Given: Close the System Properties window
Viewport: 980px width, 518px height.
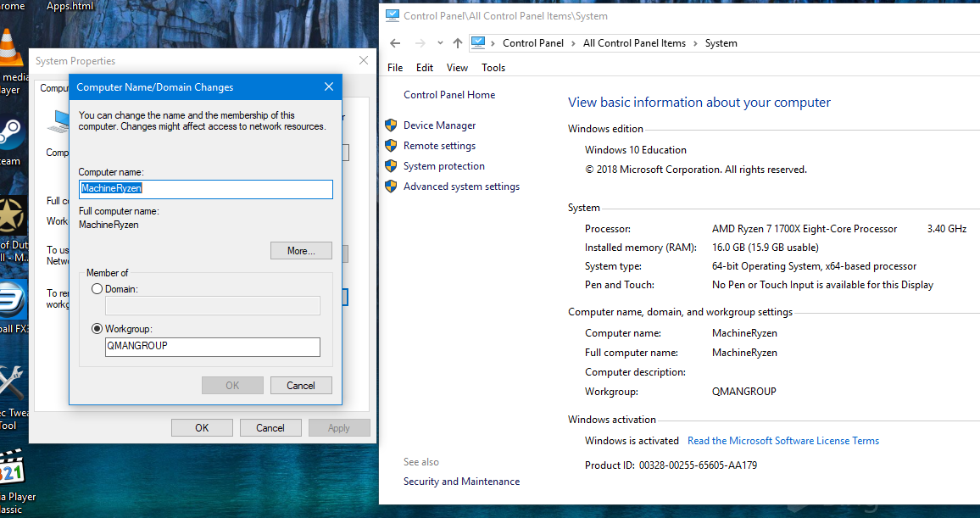Looking at the screenshot, I should point(364,60).
